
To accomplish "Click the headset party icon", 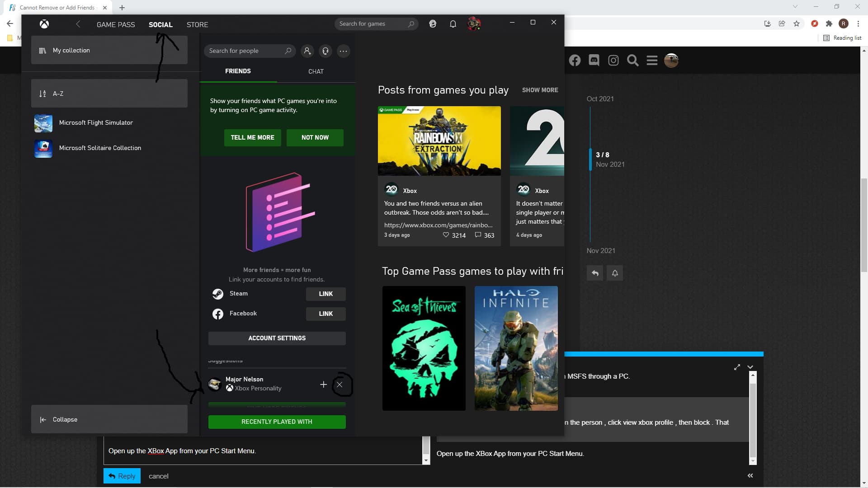I will 325,51.
